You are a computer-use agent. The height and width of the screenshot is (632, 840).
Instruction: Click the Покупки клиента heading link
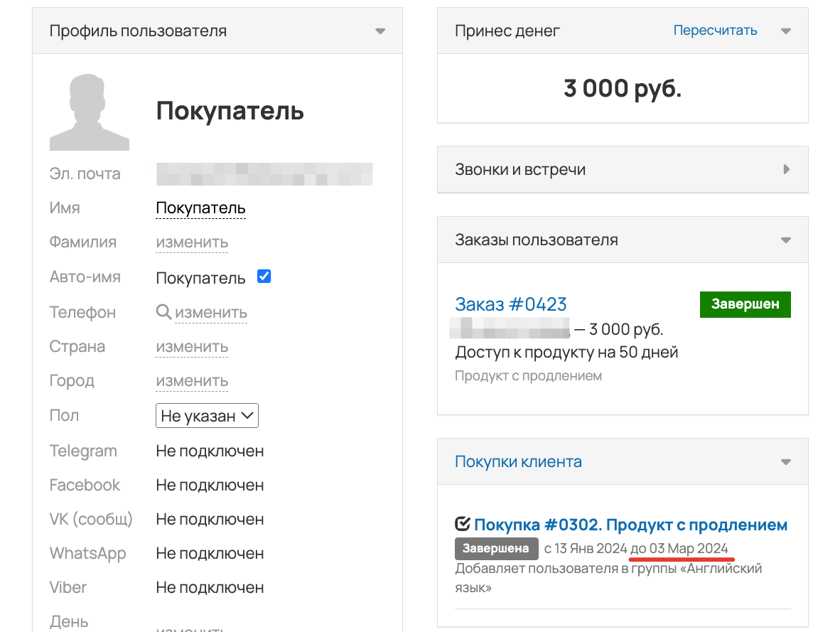pyautogui.click(x=518, y=461)
